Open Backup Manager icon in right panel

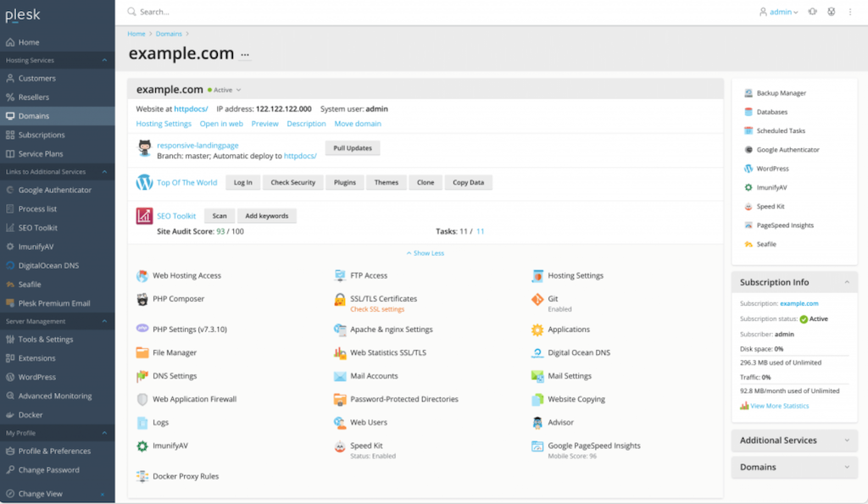[x=748, y=93]
